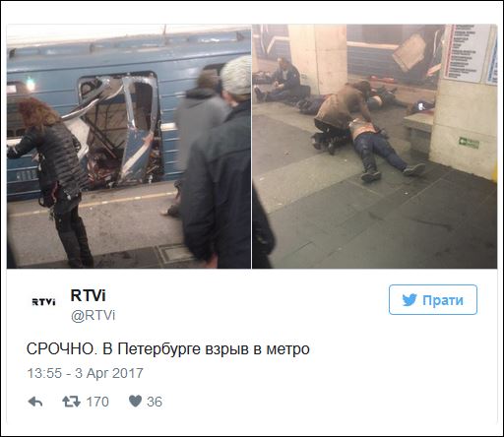Viewport: 504px width, 437px height.
Task: Click the Twitter bird icon in Прати button
Action: click(409, 300)
